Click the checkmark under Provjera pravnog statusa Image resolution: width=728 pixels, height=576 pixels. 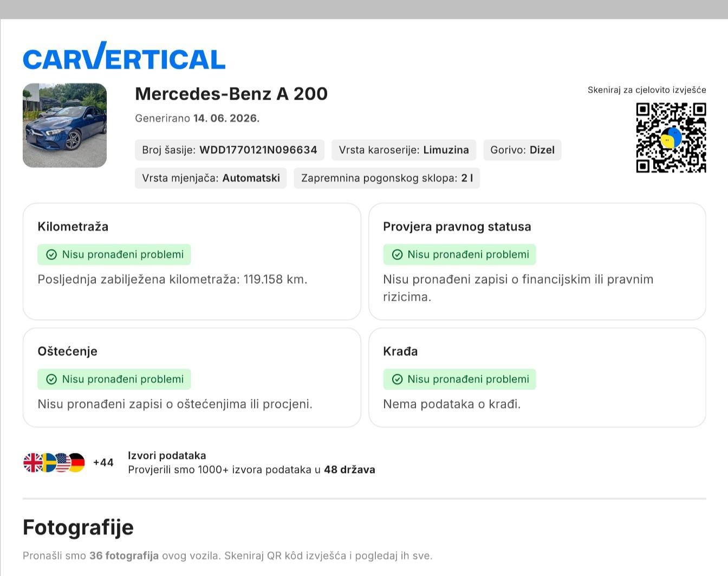pos(397,255)
